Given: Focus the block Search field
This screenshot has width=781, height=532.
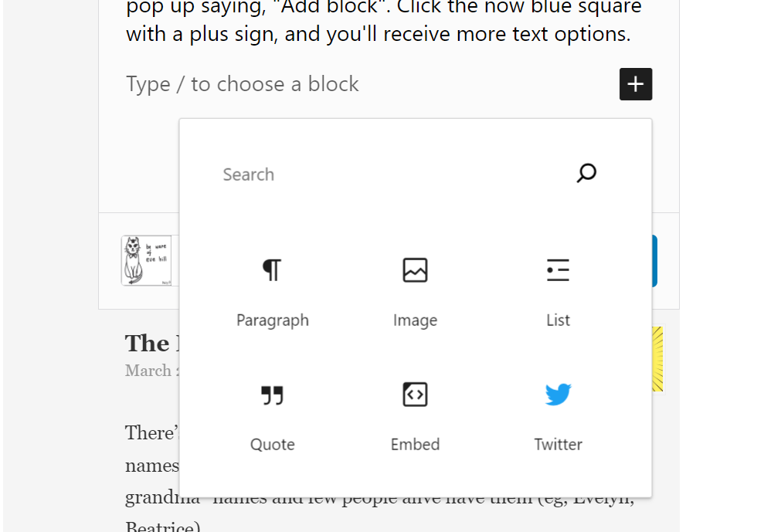Looking at the screenshot, I should click(386, 175).
